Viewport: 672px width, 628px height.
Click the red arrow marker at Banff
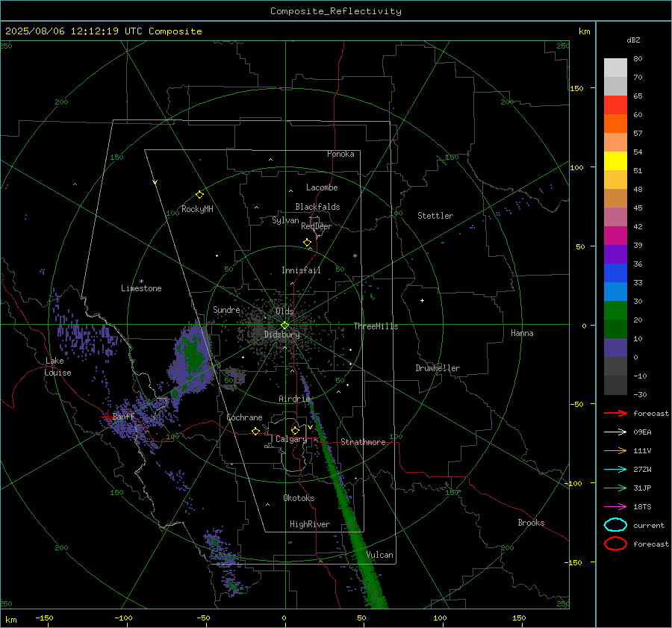(108, 416)
